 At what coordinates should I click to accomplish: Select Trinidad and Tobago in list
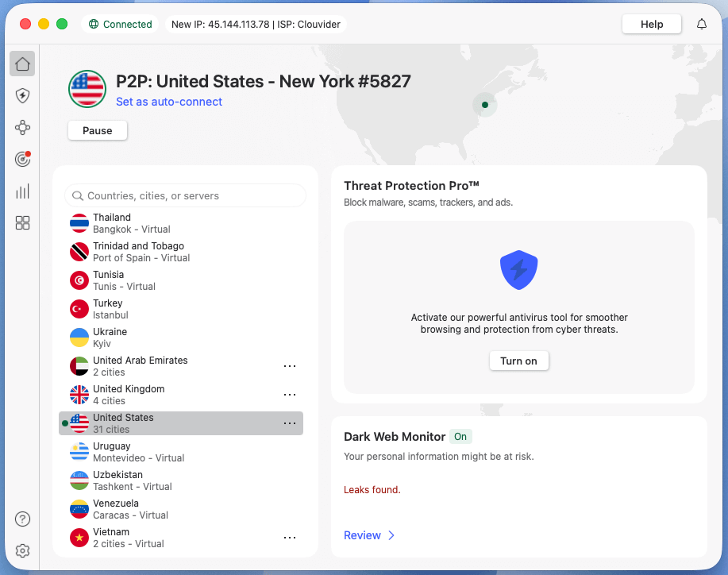(181, 252)
